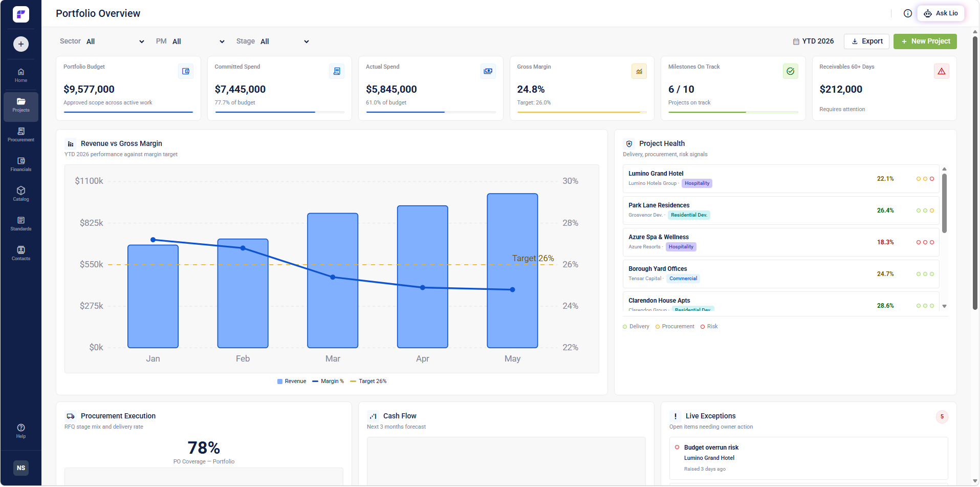980x487 pixels.
Task: Click the January revenue bar
Action: click(153, 297)
